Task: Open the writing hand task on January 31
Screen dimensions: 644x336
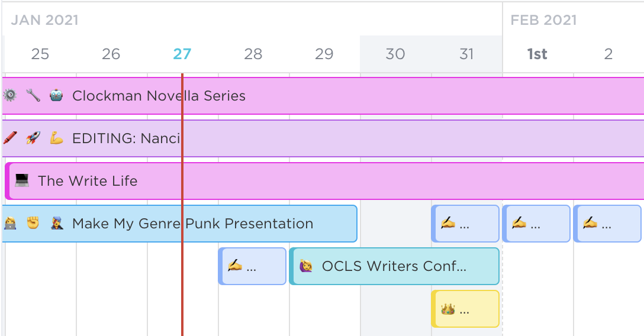Action: [465, 224]
